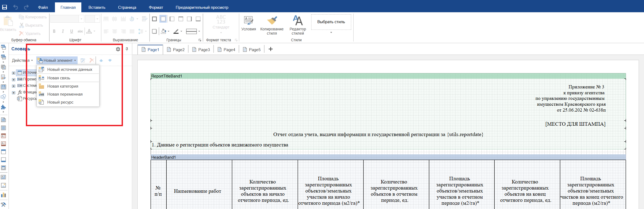Click chart component icon in toolbox
Screen dimensions: 644x209
(x=3, y=195)
